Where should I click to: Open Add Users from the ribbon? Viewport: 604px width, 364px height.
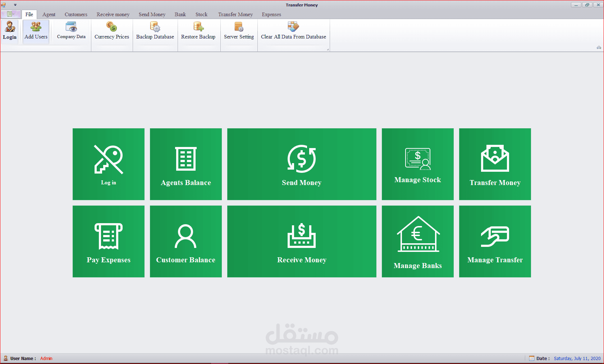point(36,31)
